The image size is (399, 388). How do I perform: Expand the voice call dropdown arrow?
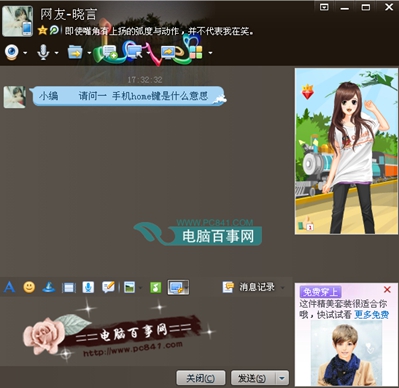[x=56, y=53]
